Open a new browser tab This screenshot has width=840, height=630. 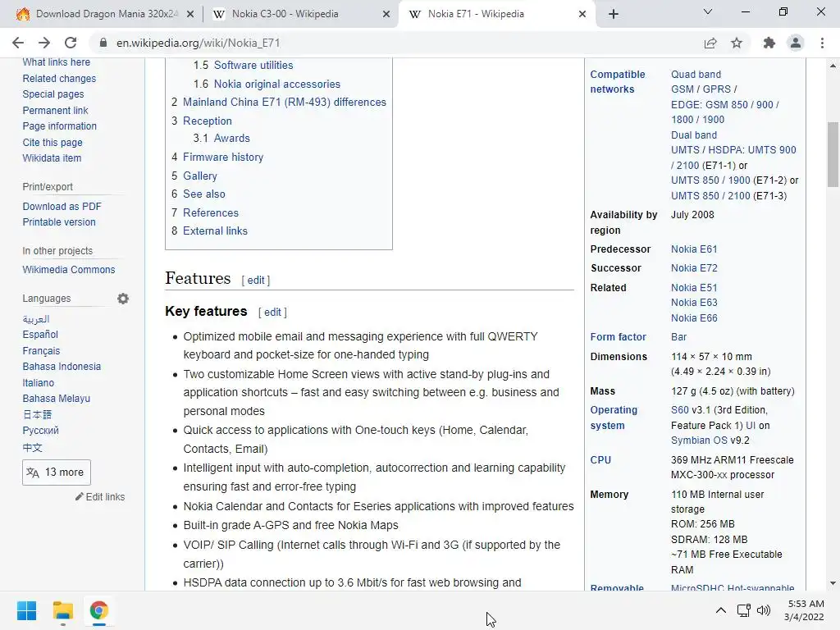tap(614, 14)
